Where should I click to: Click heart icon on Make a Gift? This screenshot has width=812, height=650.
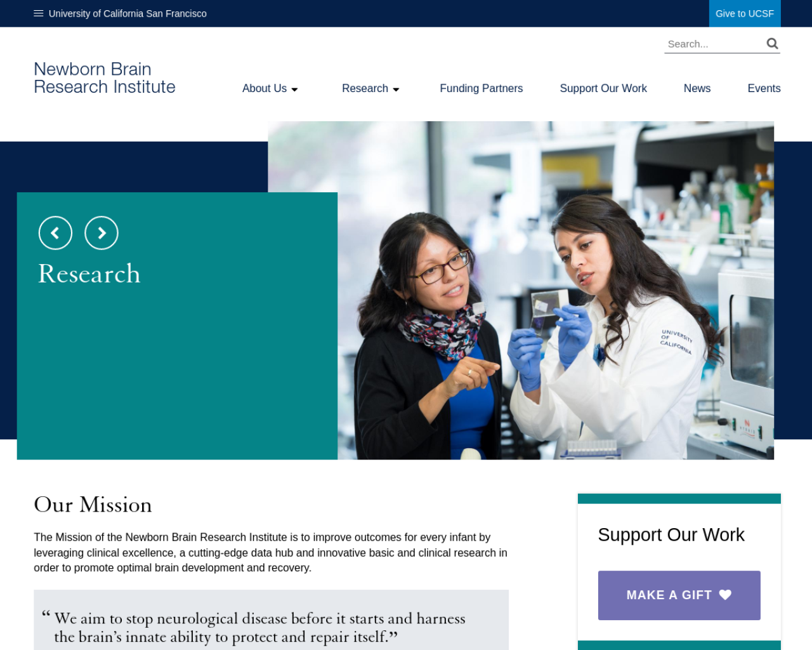click(725, 595)
